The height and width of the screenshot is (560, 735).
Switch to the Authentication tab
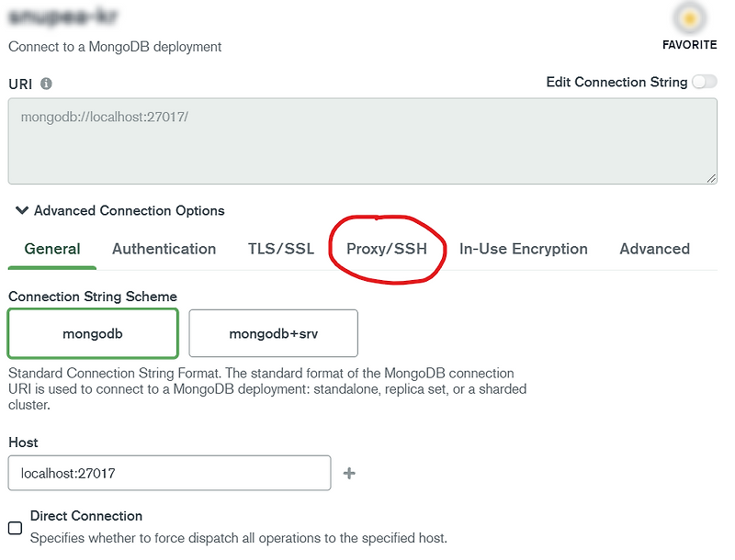(x=164, y=249)
